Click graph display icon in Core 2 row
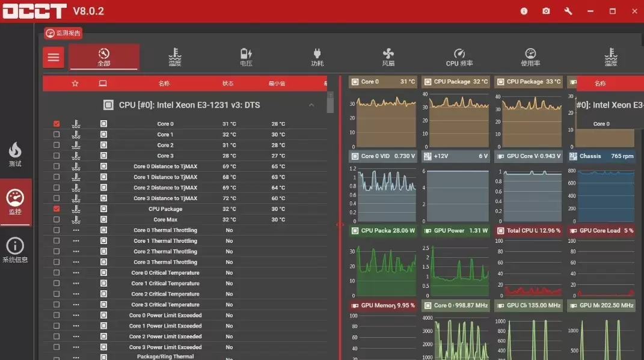This screenshot has width=644, height=360. pyautogui.click(x=103, y=145)
